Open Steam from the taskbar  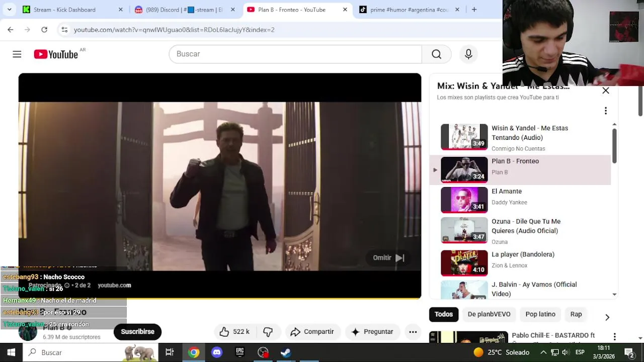click(286, 352)
